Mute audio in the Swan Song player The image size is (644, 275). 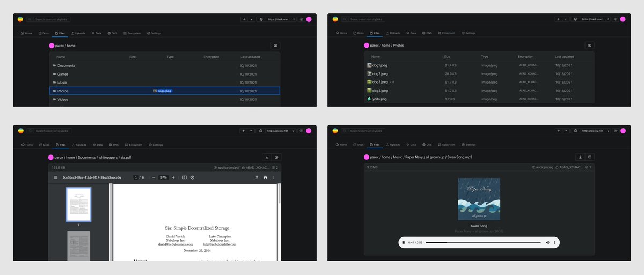pyautogui.click(x=547, y=243)
